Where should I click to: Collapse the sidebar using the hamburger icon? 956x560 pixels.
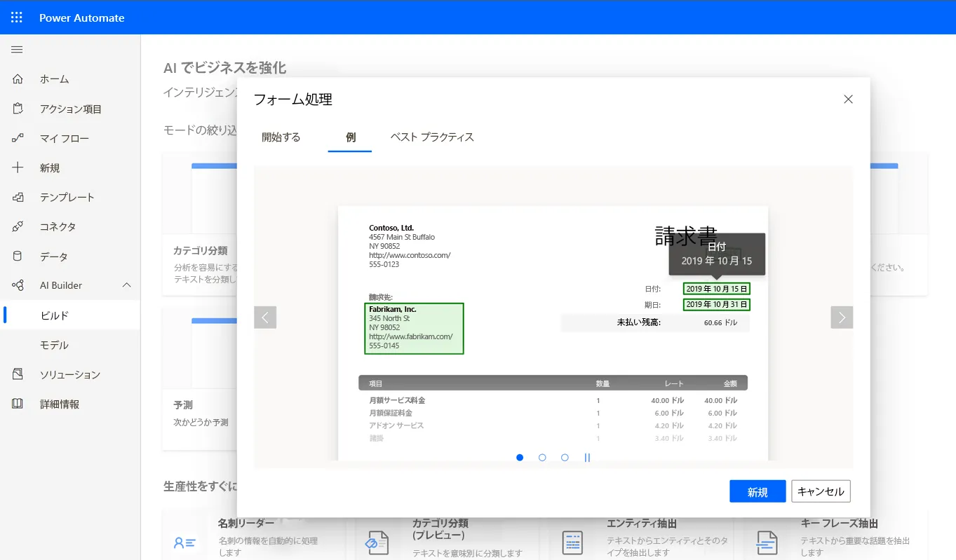click(x=17, y=49)
